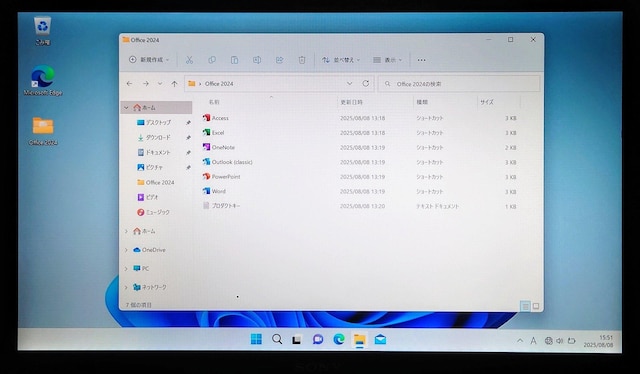Open the volume speaker tray icon
The image size is (640, 374).
[560, 341]
